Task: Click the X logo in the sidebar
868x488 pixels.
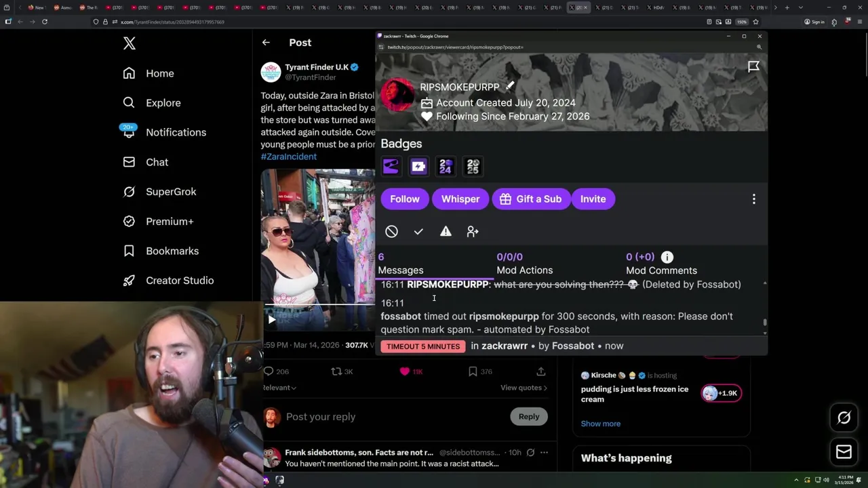Action: pyautogui.click(x=130, y=43)
